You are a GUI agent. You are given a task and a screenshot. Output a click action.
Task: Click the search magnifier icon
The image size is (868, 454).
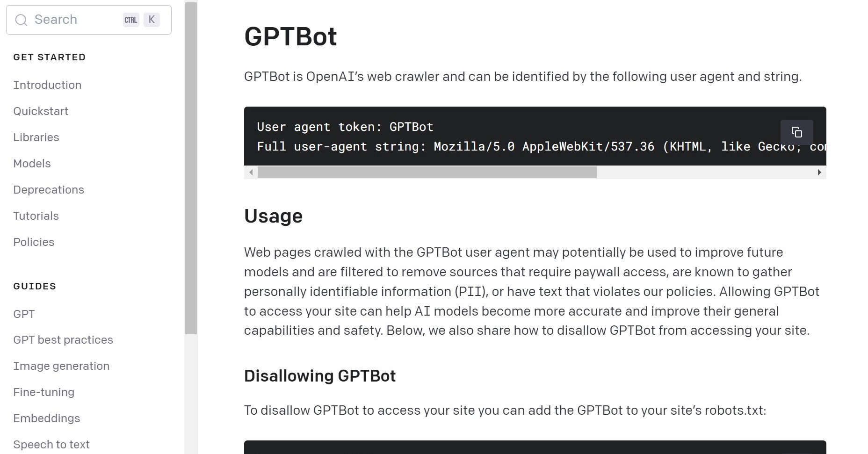[21, 20]
